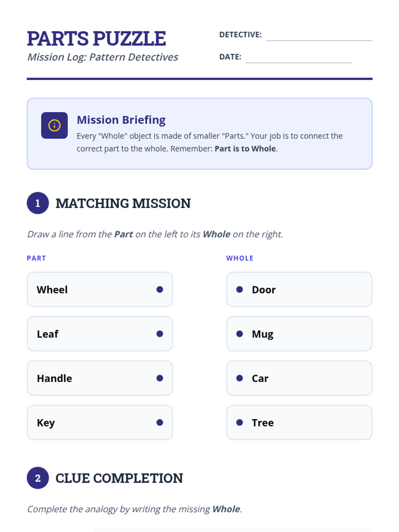Click the number 2 section badge
The image size is (399, 532).
click(38, 478)
